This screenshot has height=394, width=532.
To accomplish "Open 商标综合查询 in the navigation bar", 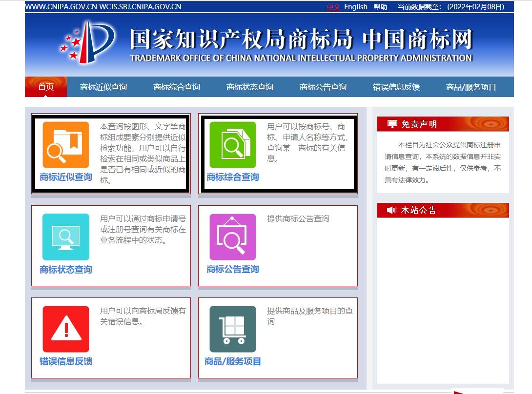I will (177, 87).
